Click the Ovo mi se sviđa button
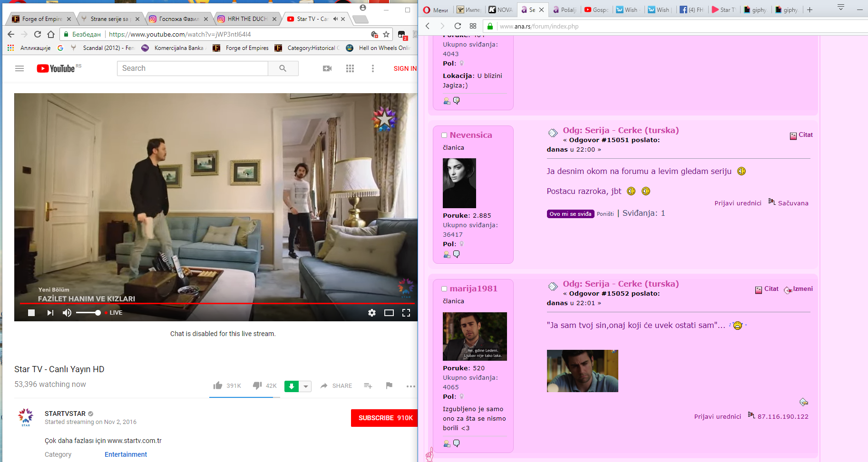This screenshot has width=868, height=462. click(x=570, y=214)
